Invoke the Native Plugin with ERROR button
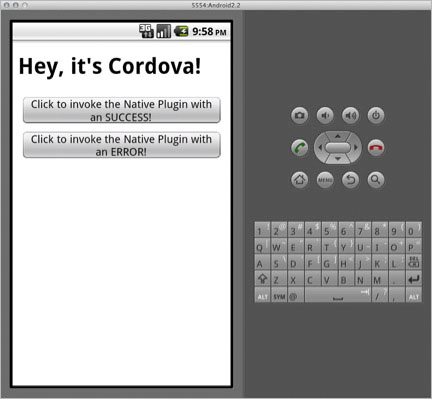This screenshot has height=399, width=432. (122, 145)
